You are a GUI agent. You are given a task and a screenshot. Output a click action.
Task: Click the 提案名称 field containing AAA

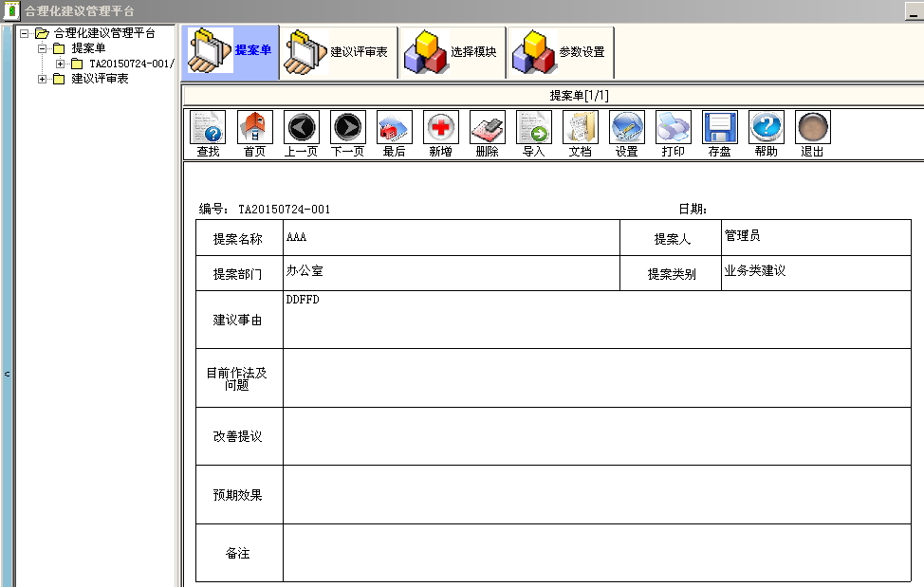click(x=451, y=238)
